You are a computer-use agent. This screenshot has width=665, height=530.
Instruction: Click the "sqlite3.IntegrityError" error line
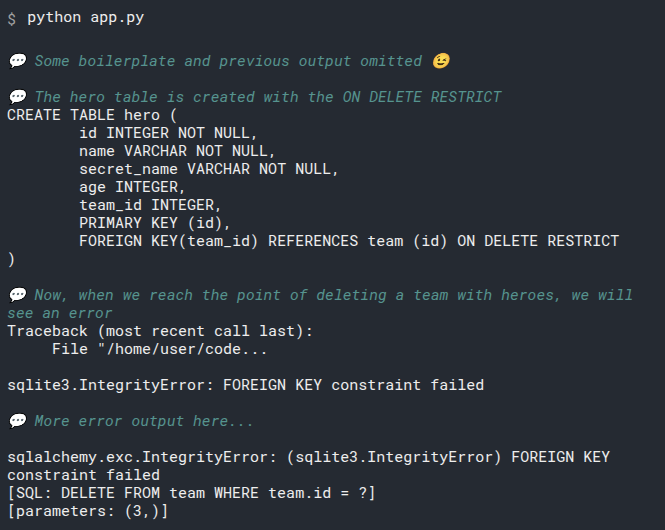(x=245, y=385)
